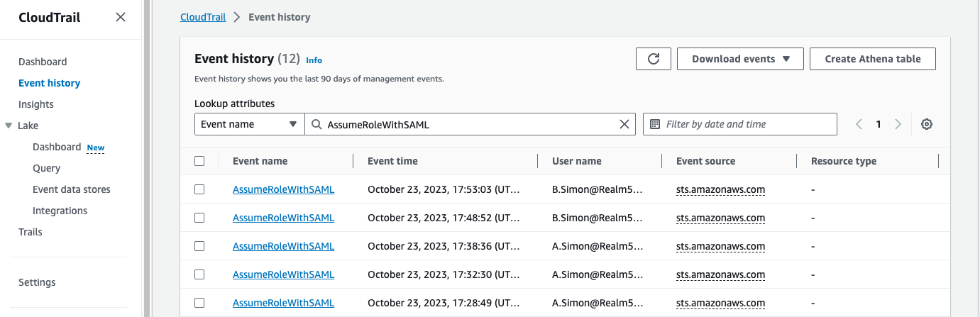Viewport: 980px width, 317px height.
Task: Click the search magnifier icon
Action: (x=316, y=124)
